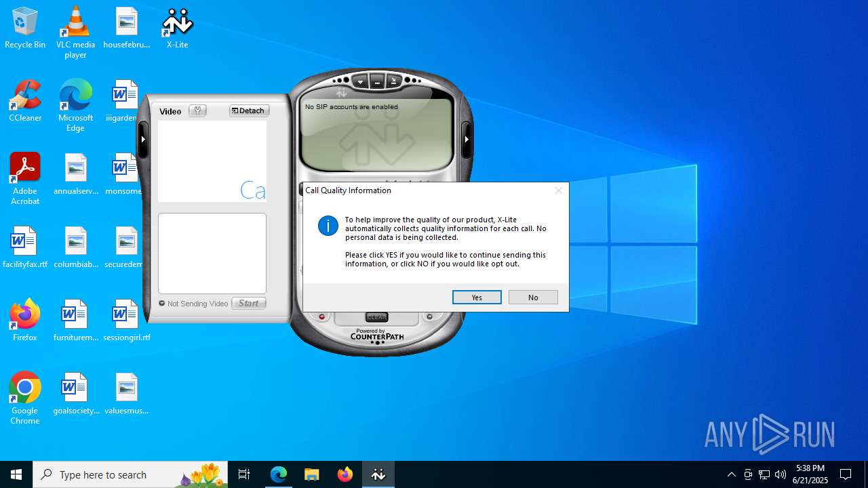
Task: Open the Recycle Bin desktop icon
Action: [25, 28]
